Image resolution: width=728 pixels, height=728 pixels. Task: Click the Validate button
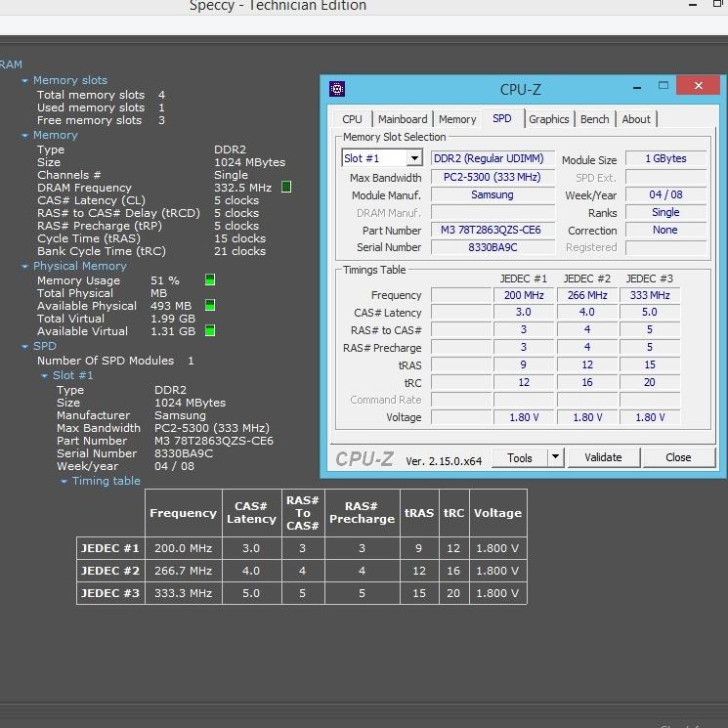(603, 457)
